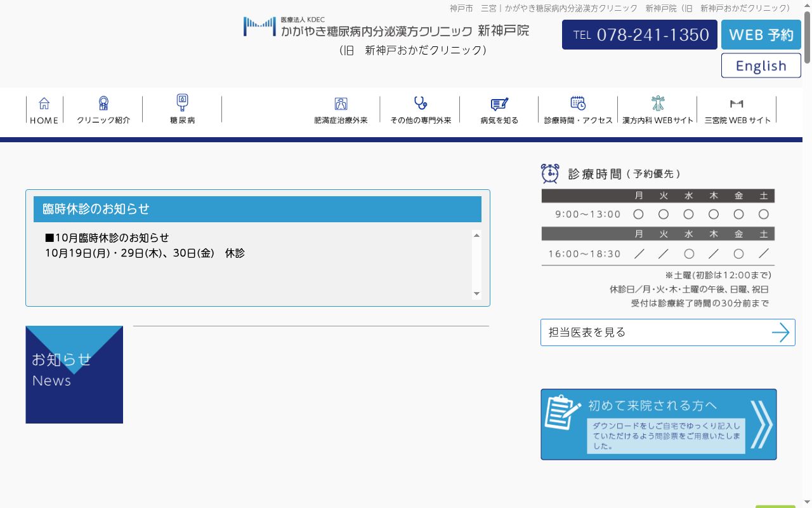Open 担当医表を見る link
Viewport: 812px width, 508px height.
coord(668,333)
